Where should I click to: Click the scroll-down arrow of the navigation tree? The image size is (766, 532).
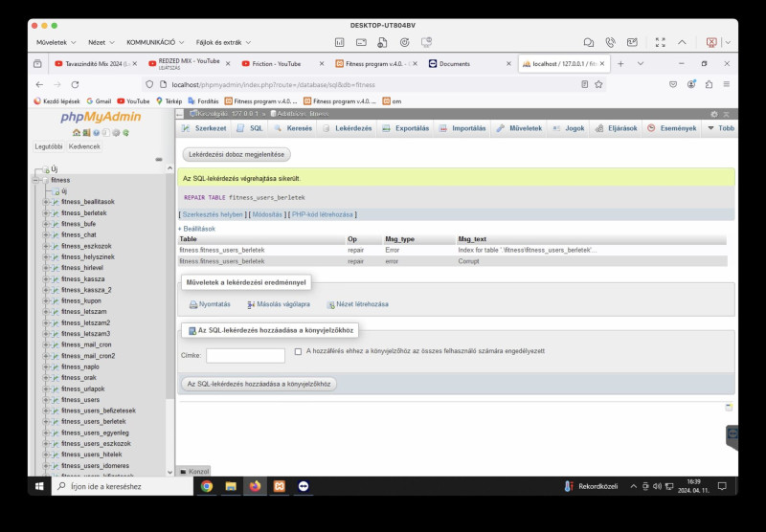click(x=169, y=472)
